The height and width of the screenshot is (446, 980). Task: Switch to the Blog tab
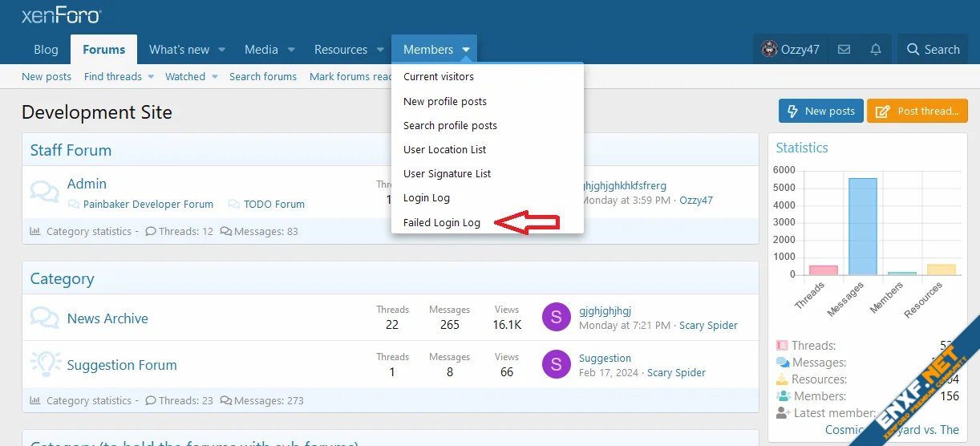[46, 50]
